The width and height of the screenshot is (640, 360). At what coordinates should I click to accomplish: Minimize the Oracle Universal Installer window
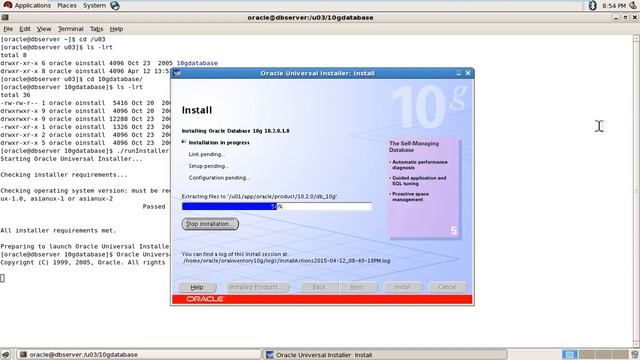click(x=458, y=73)
